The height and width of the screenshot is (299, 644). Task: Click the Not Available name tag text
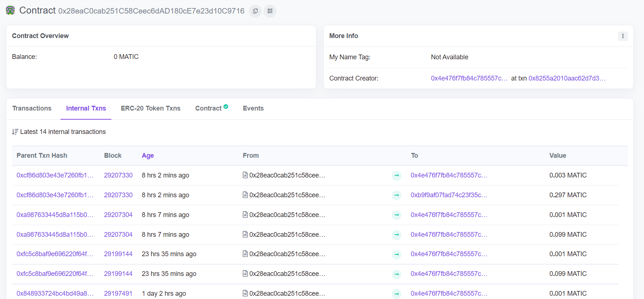[x=450, y=57]
